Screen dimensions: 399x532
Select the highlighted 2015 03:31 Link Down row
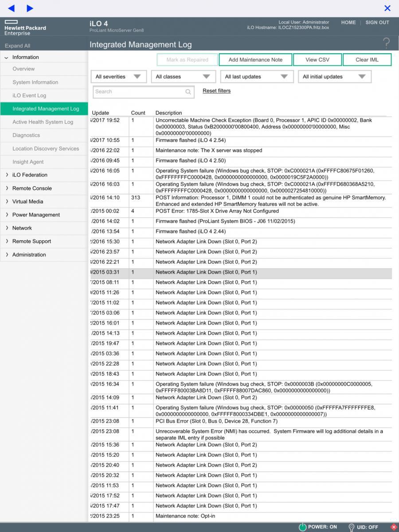[241, 273]
